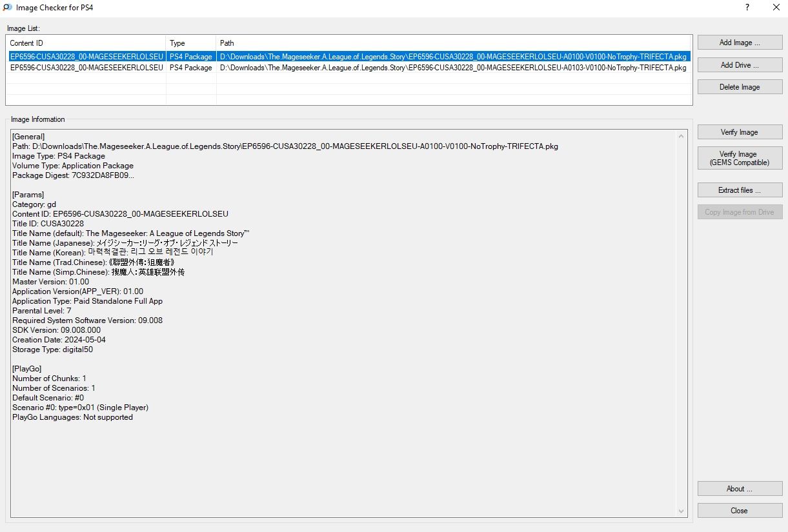Screen dimensions: 788x532
Task: Click the Delete Image button
Action: [740, 87]
